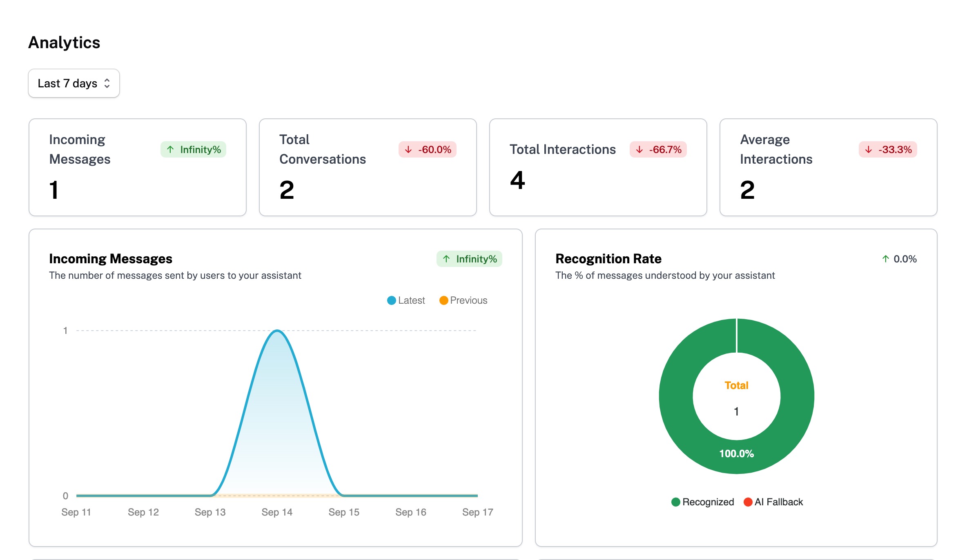Click the Infinity% badge in Incoming Messages chart
967x560 pixels.
coord(469,259)
